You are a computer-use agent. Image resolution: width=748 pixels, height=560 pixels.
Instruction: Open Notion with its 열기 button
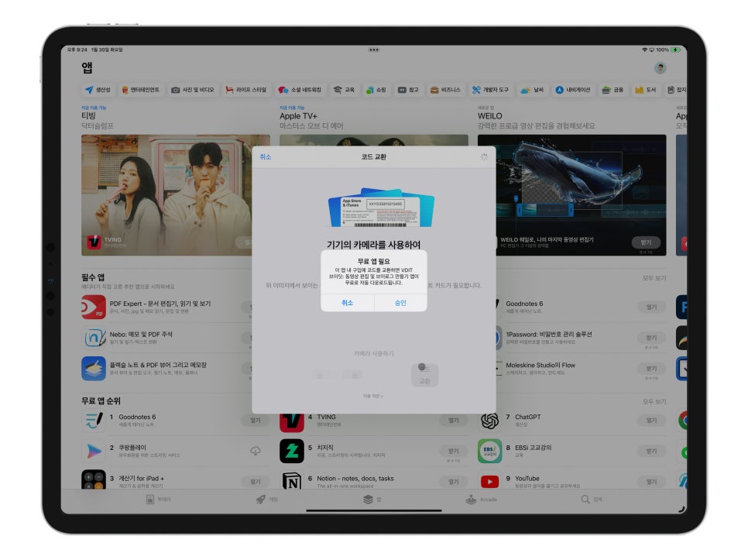point(453,482)
